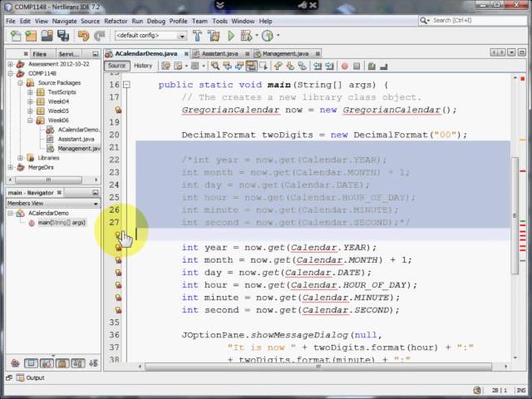Click the New Project toolbar icon
Screen dimensions: 532x399
pyautogui.click(x=31, y=35)
